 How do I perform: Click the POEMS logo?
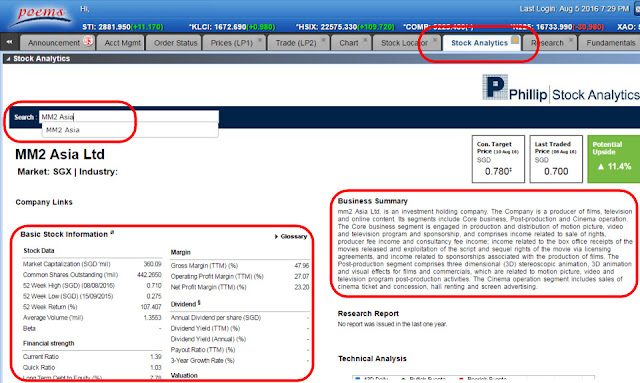41,16
